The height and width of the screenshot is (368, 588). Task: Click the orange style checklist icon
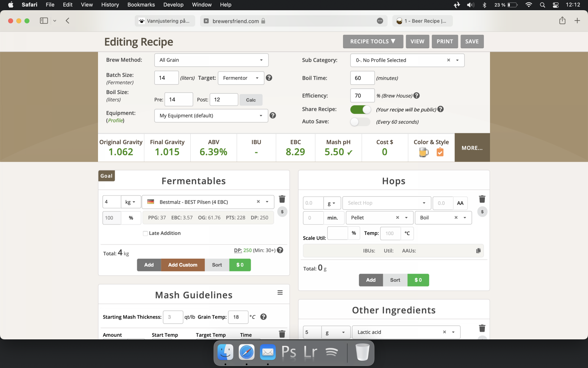pyautogui.click(x=440, y=152)
